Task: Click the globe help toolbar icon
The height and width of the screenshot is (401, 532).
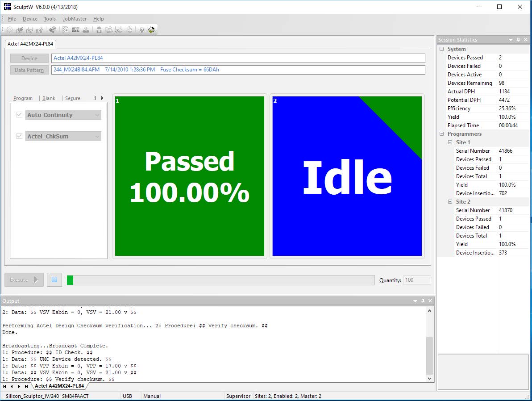Action: click(x=142, y=30)
